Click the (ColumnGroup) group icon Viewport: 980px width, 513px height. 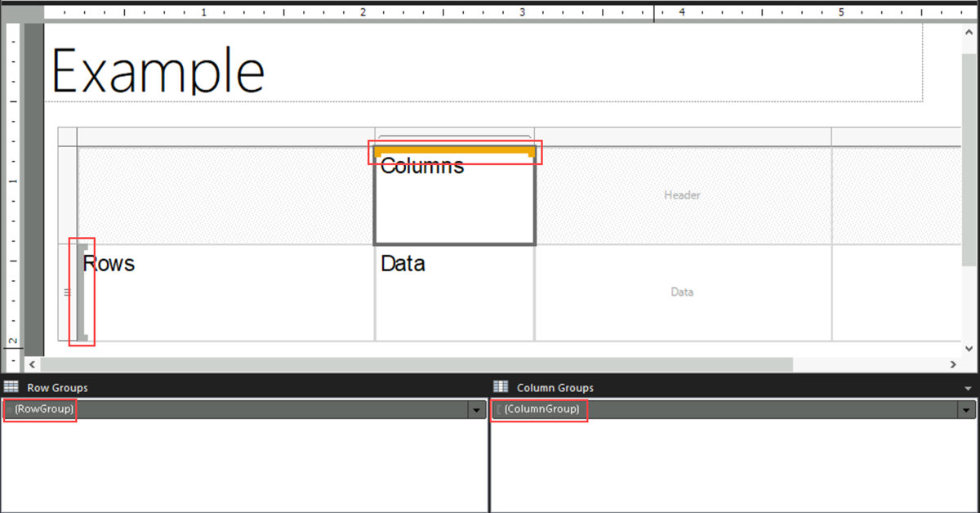click(x=498, y=409)
